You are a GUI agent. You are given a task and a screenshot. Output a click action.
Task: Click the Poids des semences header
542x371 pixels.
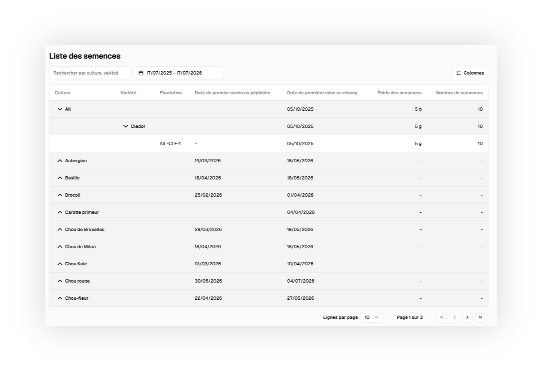(x=400, y=93)
